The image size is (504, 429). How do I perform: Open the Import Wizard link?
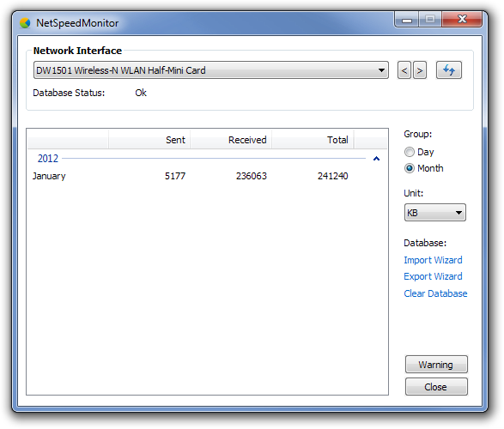click(x=433, y=260)
